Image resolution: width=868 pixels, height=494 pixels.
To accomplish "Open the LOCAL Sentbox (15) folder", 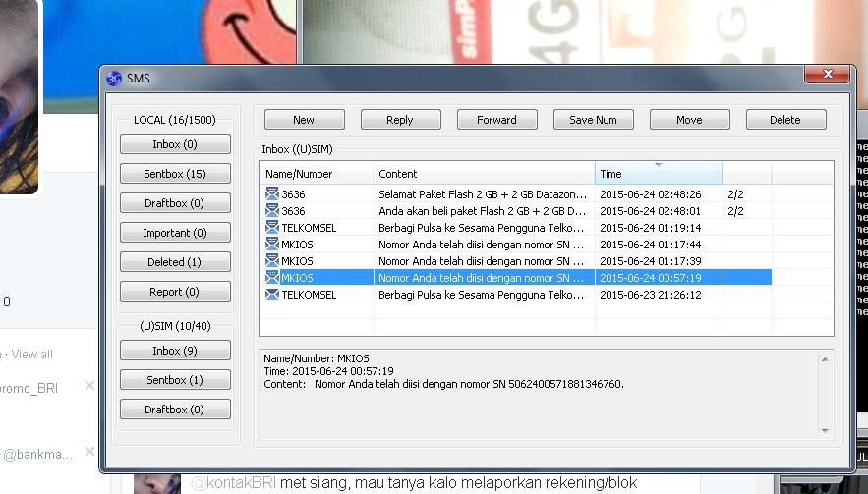I will pos(175,174).
